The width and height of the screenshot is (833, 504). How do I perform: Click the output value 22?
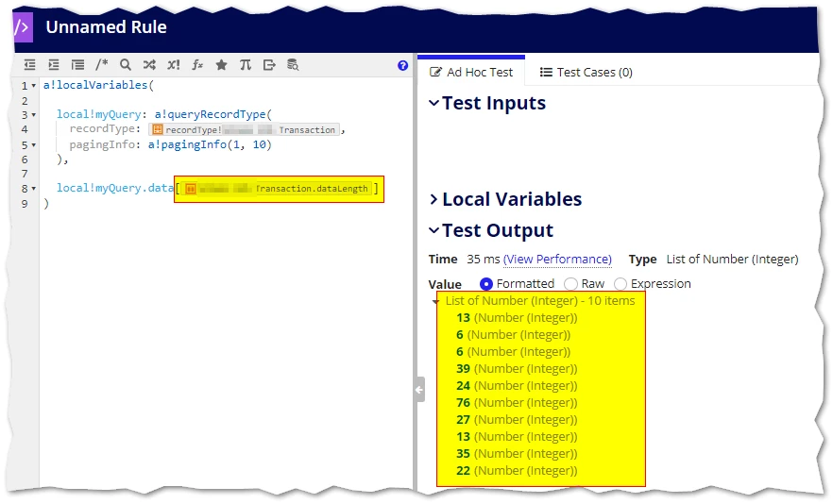463,471
